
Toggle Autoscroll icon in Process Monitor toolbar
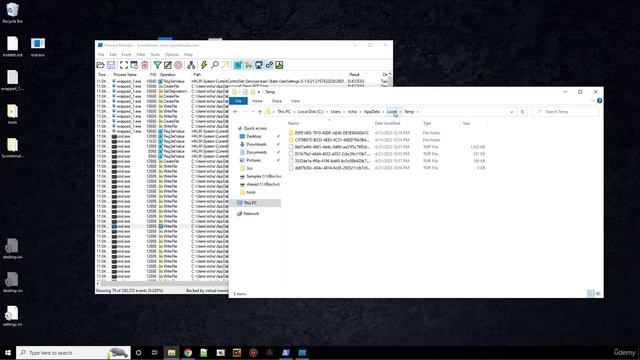coord(134,65)
